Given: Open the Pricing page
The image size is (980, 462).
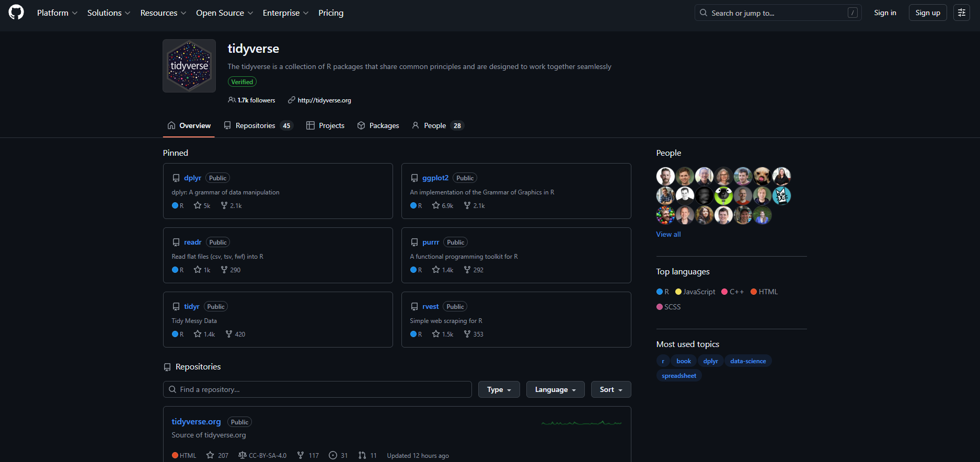Looking at the screenshot, I should [331, 13].
